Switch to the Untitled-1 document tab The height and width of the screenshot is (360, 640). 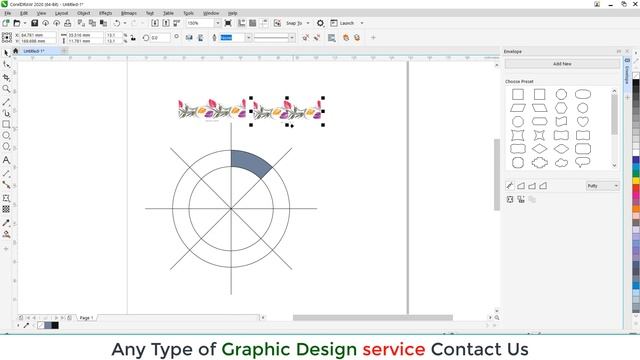(34, 51)
